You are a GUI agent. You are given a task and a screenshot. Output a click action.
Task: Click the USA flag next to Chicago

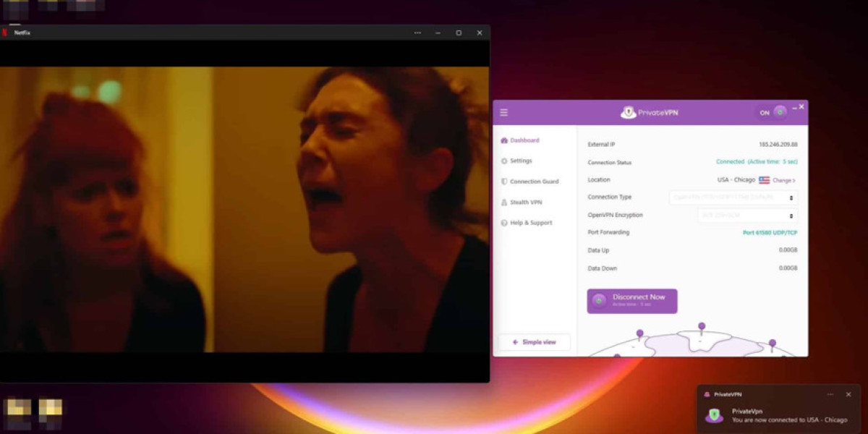tap(764, 180)
